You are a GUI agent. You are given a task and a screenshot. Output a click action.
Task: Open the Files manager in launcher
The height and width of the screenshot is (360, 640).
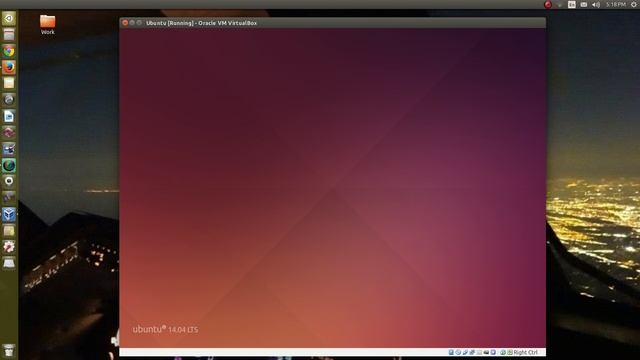[9, 35]
